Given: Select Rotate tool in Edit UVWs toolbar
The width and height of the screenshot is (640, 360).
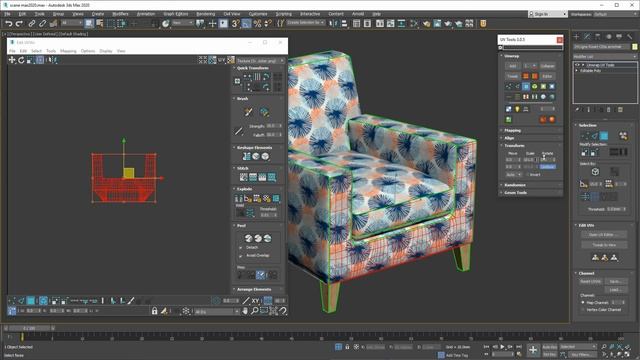Looking at the screenshot, I should 21,60.
